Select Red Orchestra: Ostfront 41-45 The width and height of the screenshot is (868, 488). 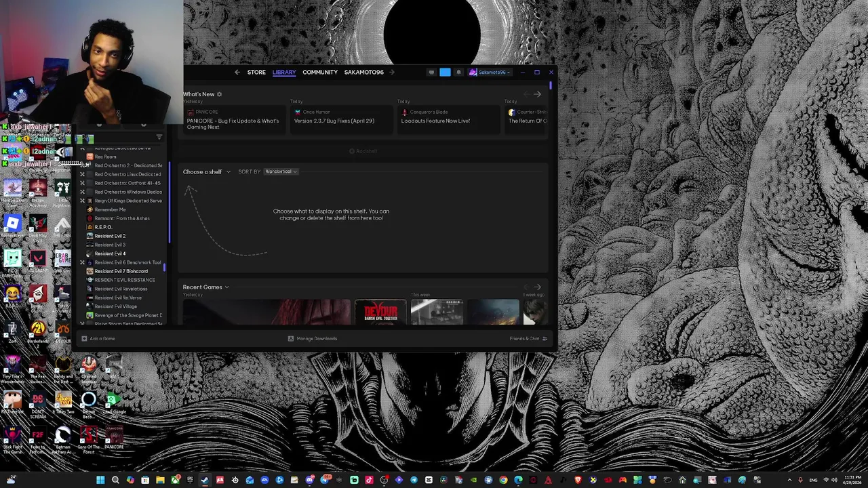coord(127,183)
